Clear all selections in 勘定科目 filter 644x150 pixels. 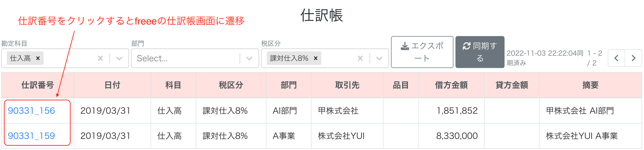coord(100,58)
